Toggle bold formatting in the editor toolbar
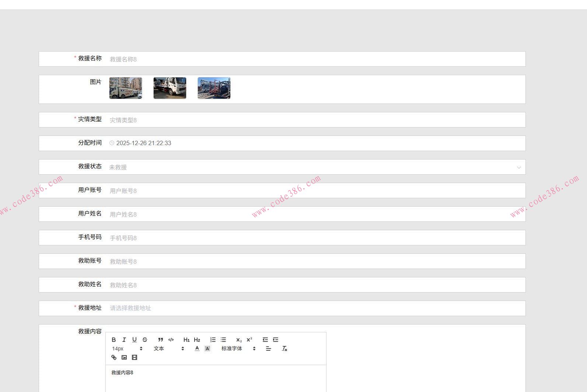 pyautogui.click(x=114, y=340)
